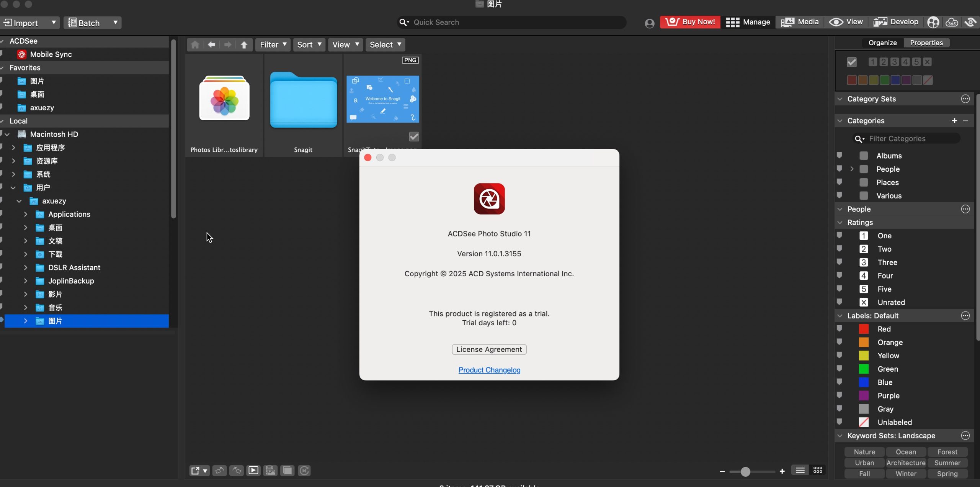Open the Sort dropdown
980x487 pixels.
tap(309, 45)
